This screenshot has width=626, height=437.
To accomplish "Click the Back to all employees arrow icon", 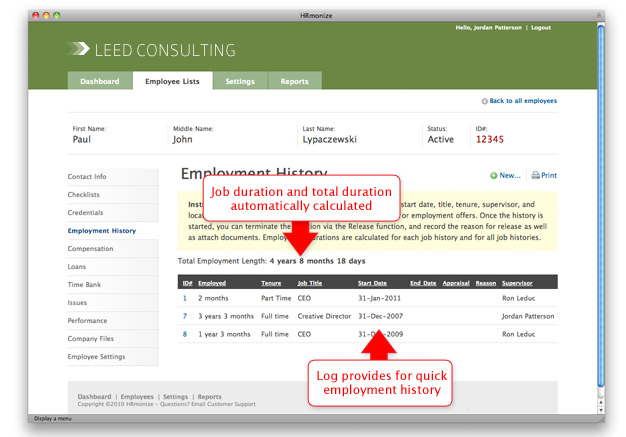I will [485, 101].
